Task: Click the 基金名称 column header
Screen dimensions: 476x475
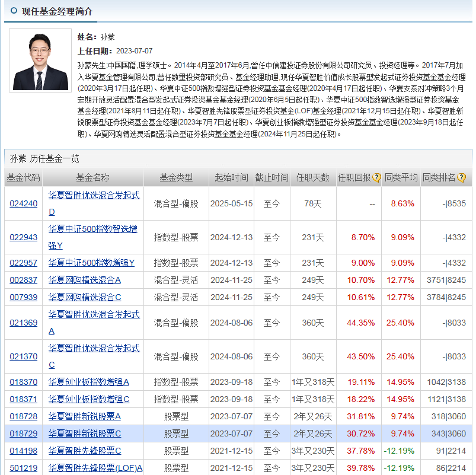Action: 93,177
